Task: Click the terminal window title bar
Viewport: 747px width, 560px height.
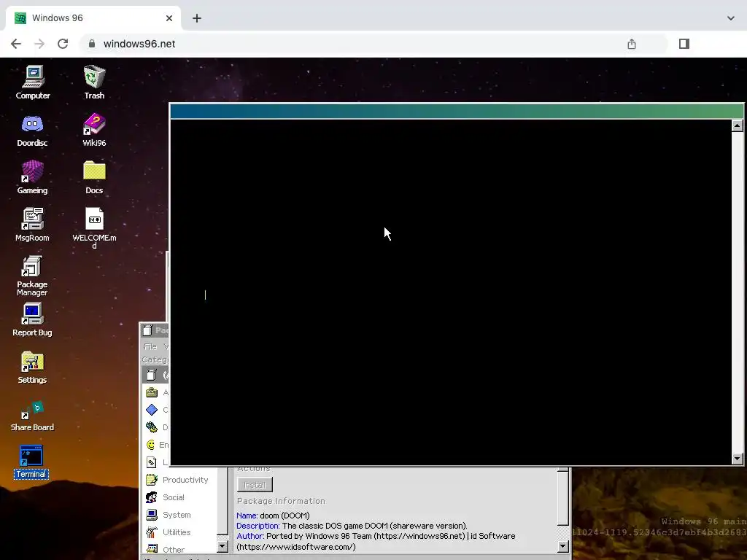Action: 457,112
